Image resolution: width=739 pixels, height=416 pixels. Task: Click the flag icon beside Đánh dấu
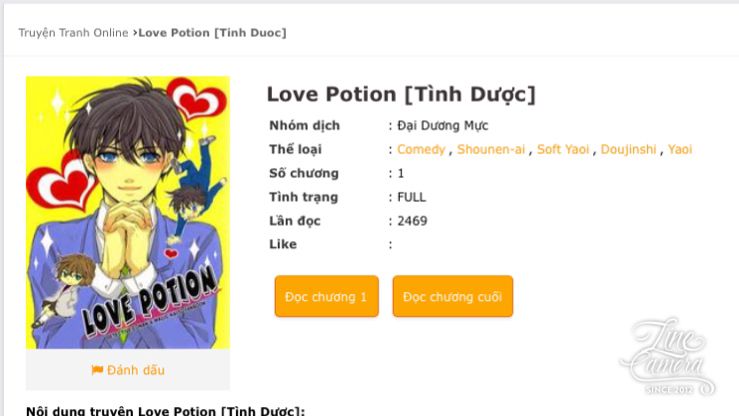(x=97, y=370)
